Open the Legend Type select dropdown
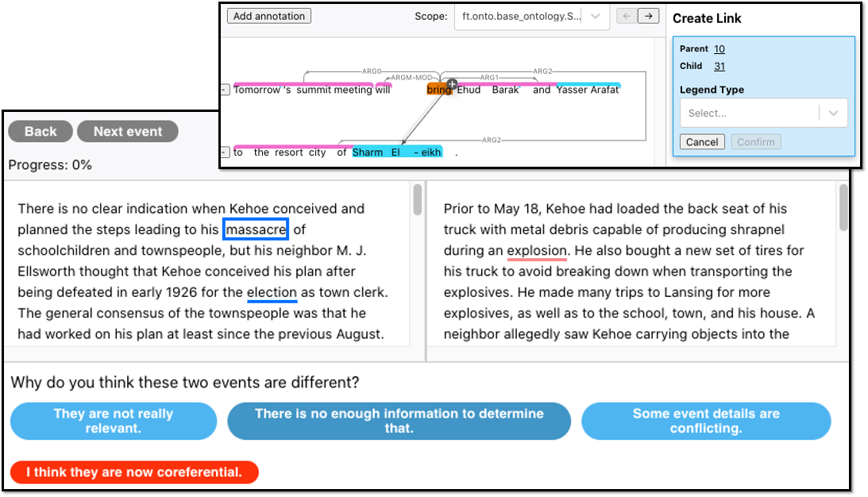 (763, 113)
